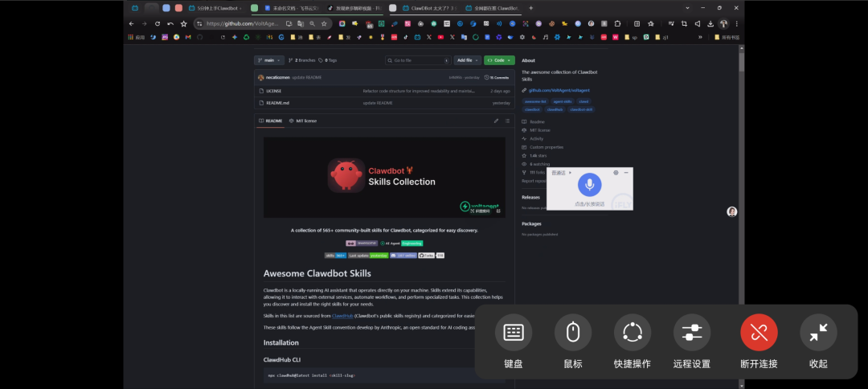Switch to the MIT license tab
The image size is (868, 389).
(x=303, y=121)
